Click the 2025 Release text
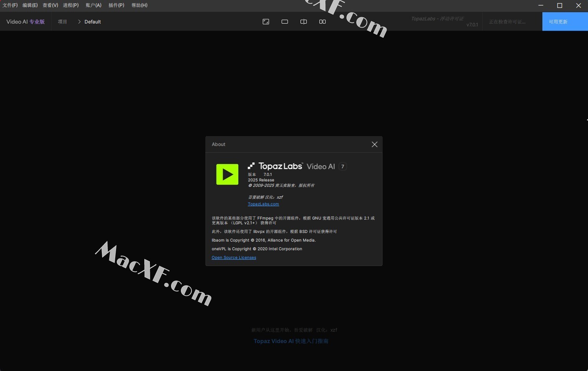The image size is (588, 371). click(x=261, y=180)
